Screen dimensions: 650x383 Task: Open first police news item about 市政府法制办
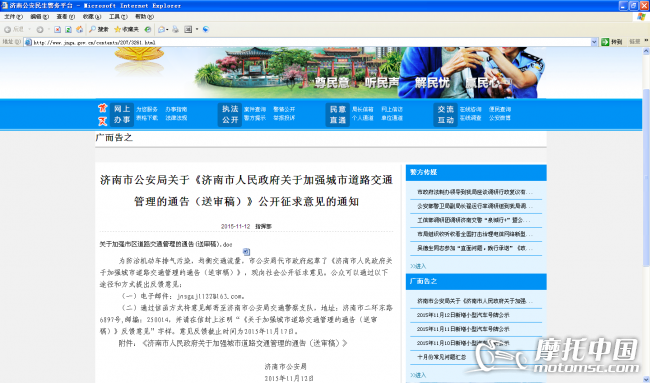pos(475,192)
